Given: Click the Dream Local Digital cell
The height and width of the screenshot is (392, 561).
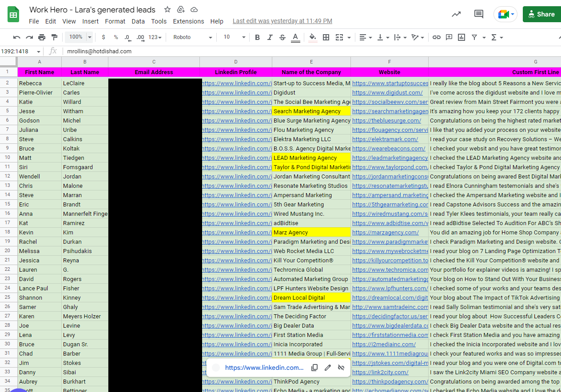Looking at the screenshot, I should (311, 298).
